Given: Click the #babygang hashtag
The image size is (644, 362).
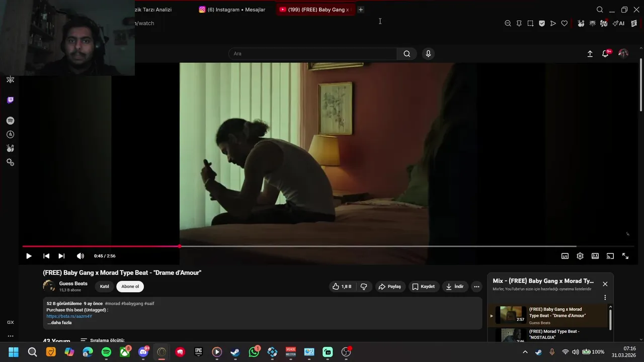Looking at the screenshot, I should tap(132, 304).
